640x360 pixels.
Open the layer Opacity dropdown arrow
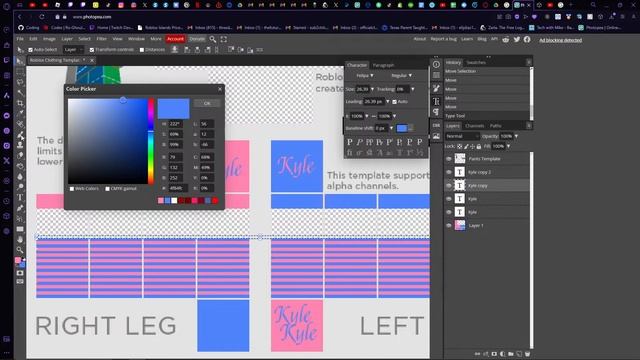click(x=516, y=136)
